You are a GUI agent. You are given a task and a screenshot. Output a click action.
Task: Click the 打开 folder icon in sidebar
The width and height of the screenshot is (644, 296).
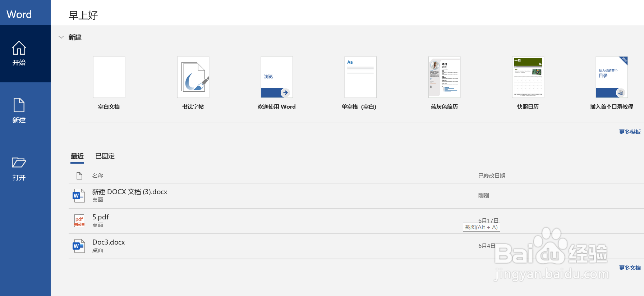tap(19, 163)
